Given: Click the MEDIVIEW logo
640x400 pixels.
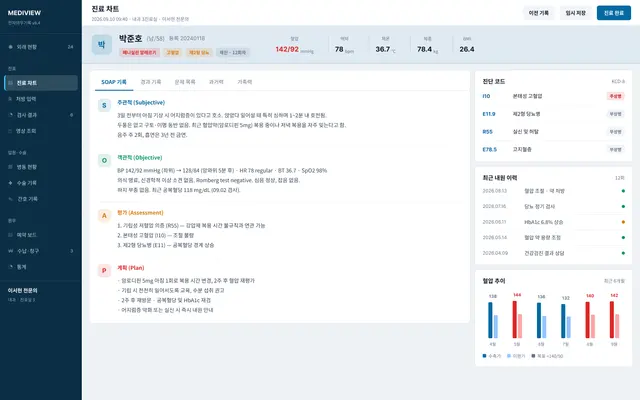Looking at the screenshot, I should pos(24,13).
